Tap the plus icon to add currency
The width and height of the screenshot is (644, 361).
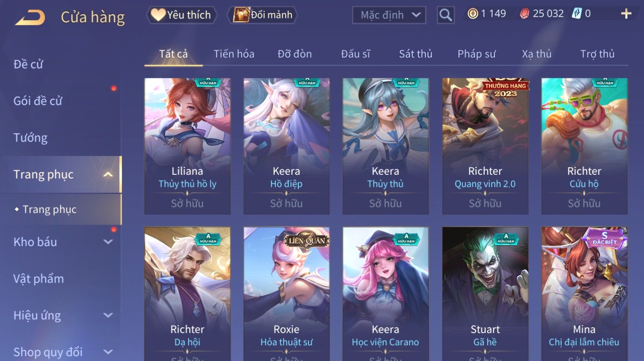tap(626, 14)
